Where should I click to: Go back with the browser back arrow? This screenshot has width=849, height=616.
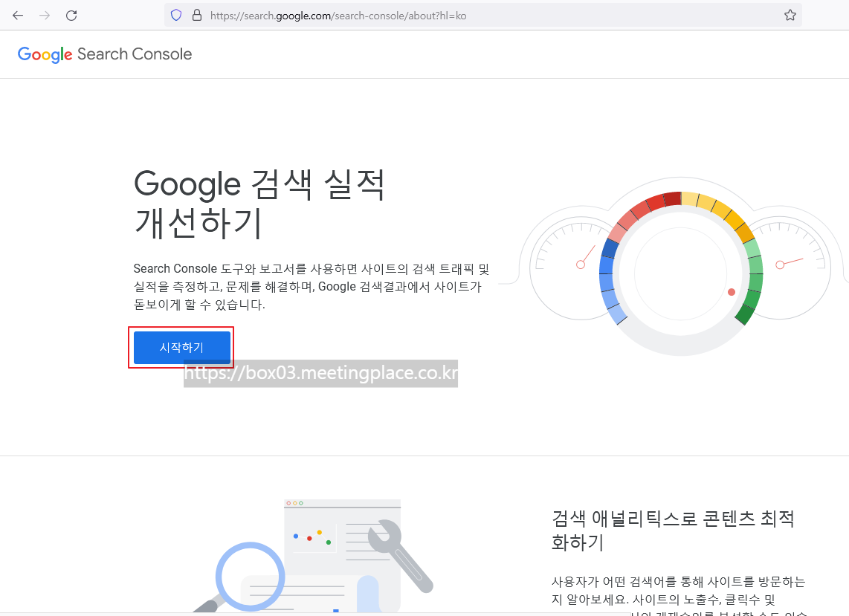18,15
